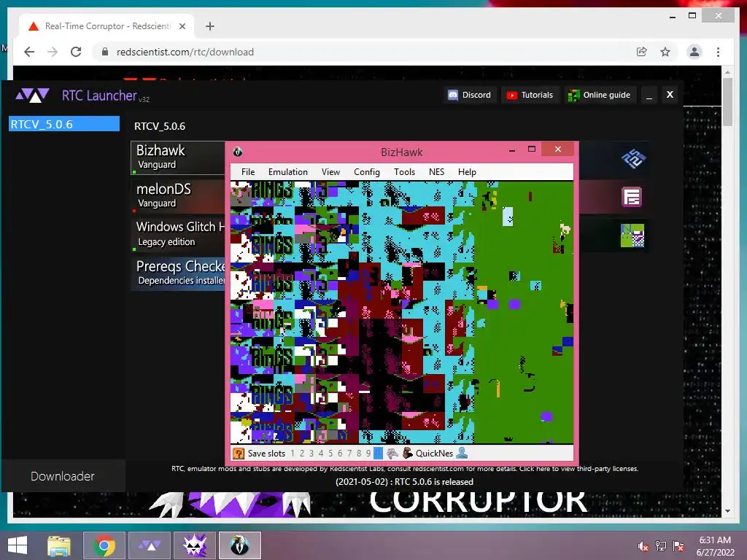Click the green glitch icon in the Windows Glitch row
Image resolution: width=747 pixels, height=560 pixels.
pyautogui.click(x=632, y=236)
